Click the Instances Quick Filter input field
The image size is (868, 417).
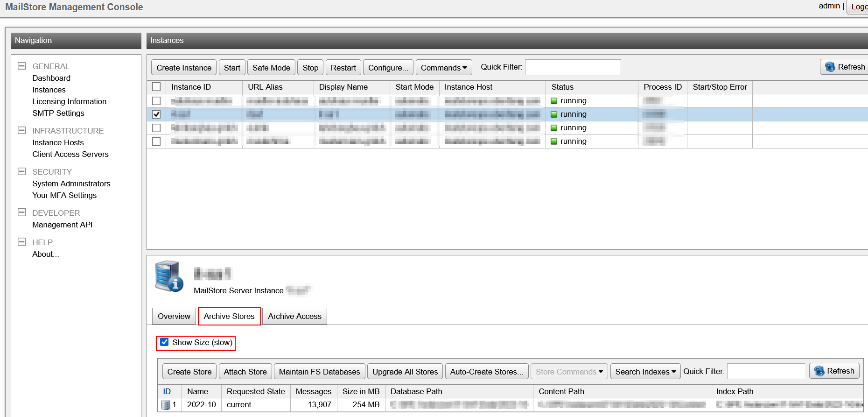click(573, 67)
